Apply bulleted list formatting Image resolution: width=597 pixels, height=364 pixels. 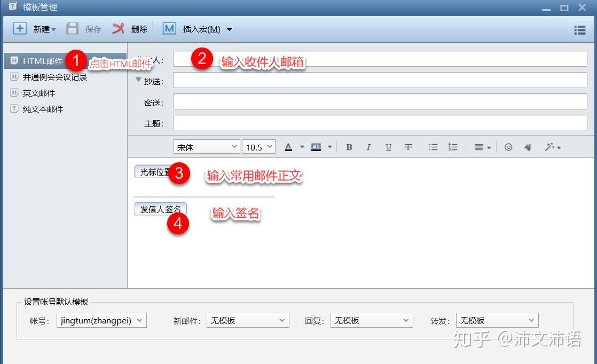(433, 146)
